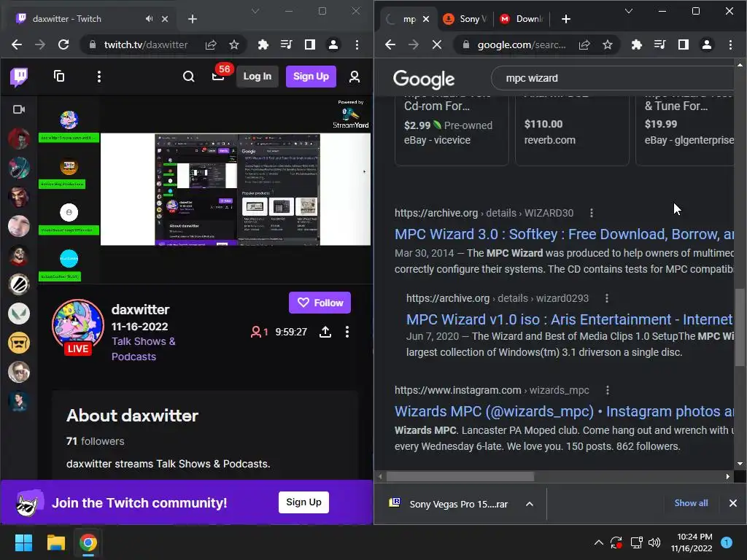This screenshot has width=747, height=560.
Task: Click Chrome icon on taskbar
Action: coord(88,542)
